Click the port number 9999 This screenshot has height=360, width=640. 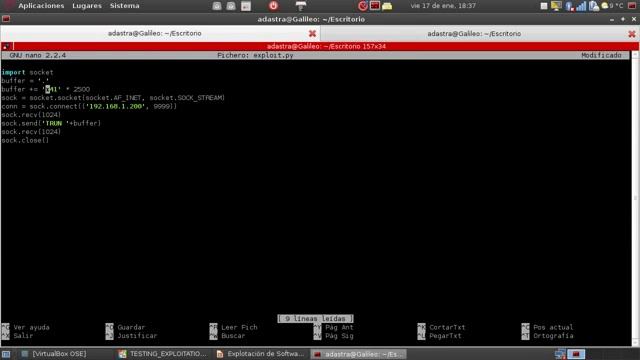[x=162, y=107]
